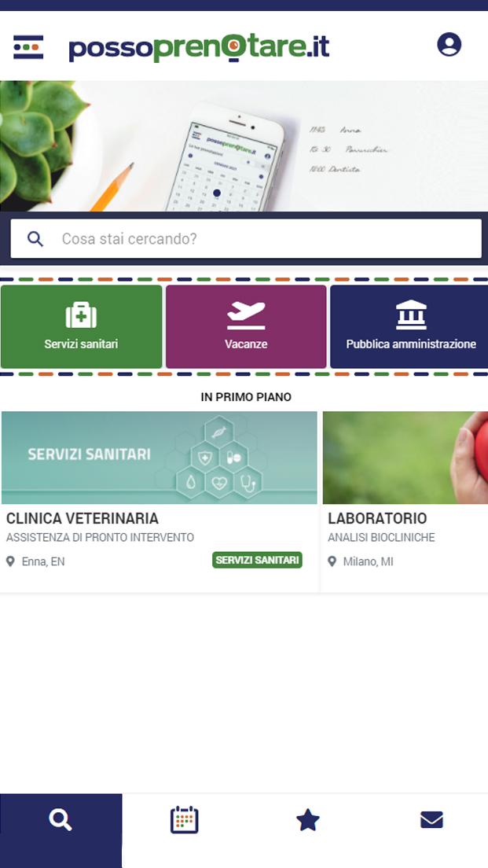Open the Laboratorio listing title
Image resolution: width=488 pixels, height=868 pixels.
(x=377, y=519)
